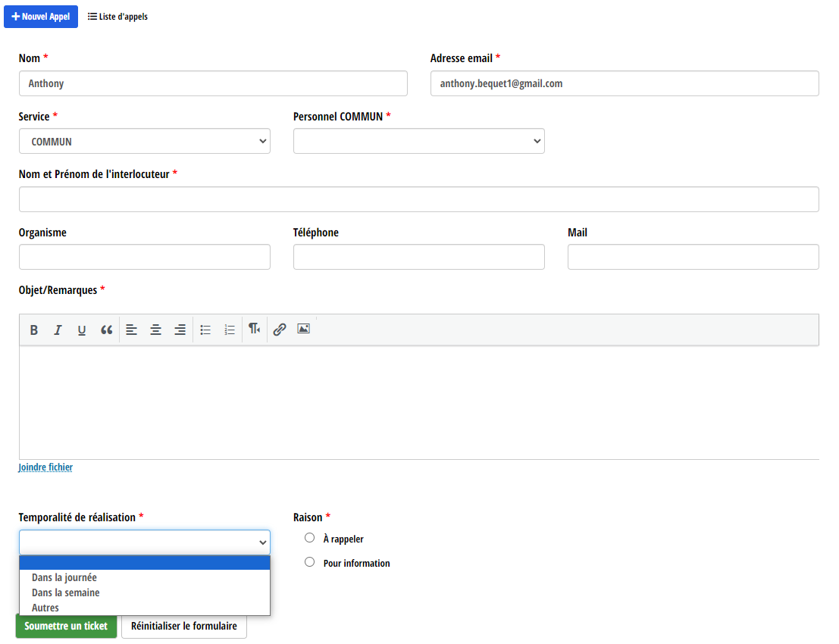Insert an image using the picture icon
839x644 pixels.
304,329
